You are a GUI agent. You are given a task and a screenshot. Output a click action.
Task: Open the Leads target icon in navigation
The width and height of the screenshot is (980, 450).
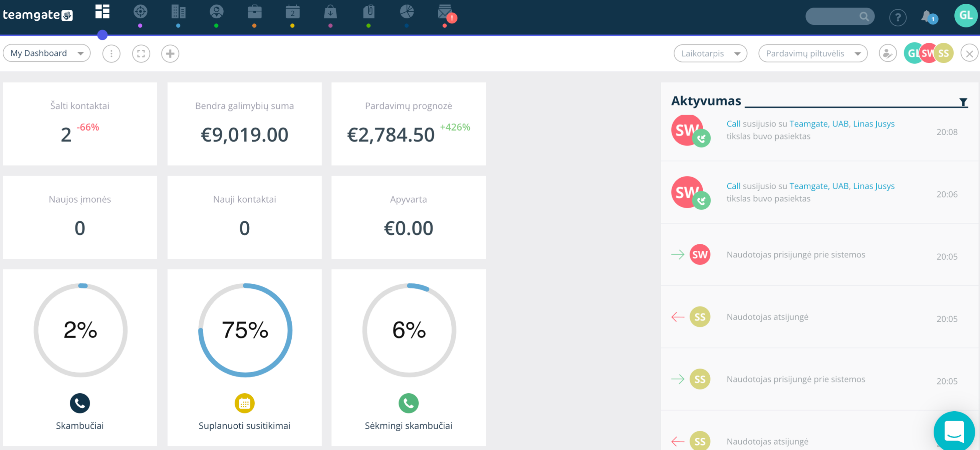click(x=140, y=12)
